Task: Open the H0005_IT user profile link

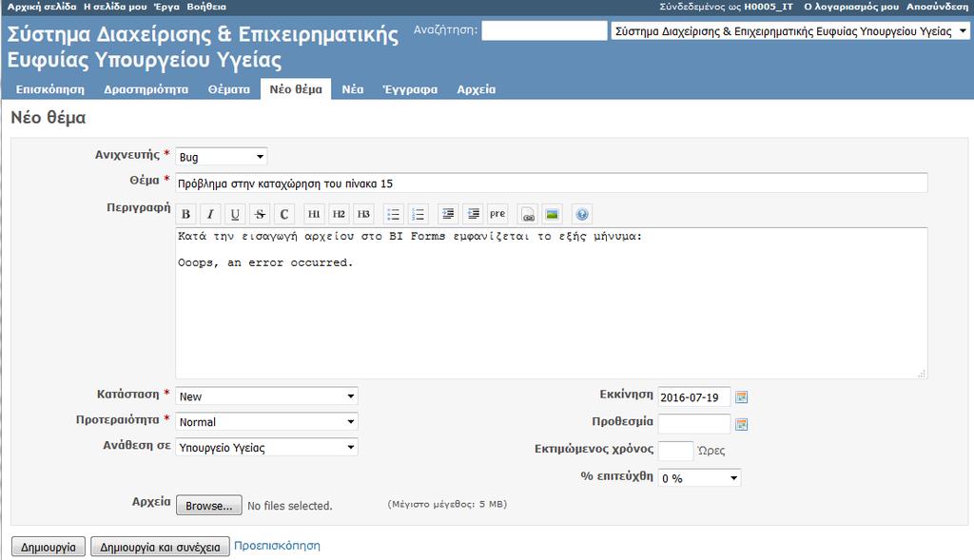Action: pos(769,7)
